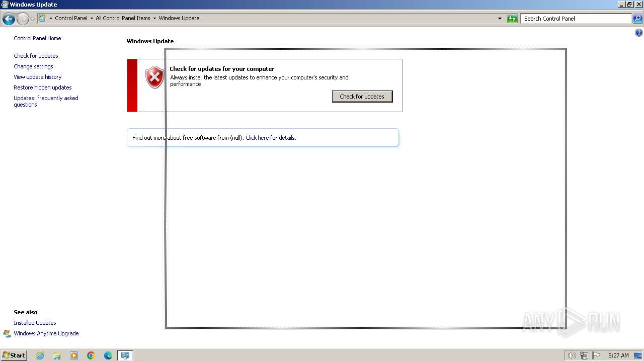Click the green Refresh button
Image resolution: width=644 pixels, height=362 pixels.
click(x=512, y=19)
